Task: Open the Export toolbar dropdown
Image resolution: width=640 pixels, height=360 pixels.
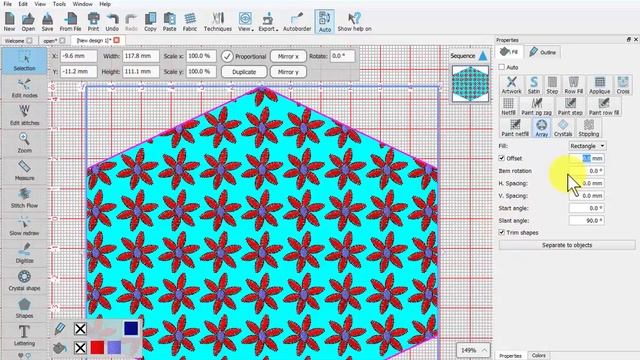Action: [268, 22]
